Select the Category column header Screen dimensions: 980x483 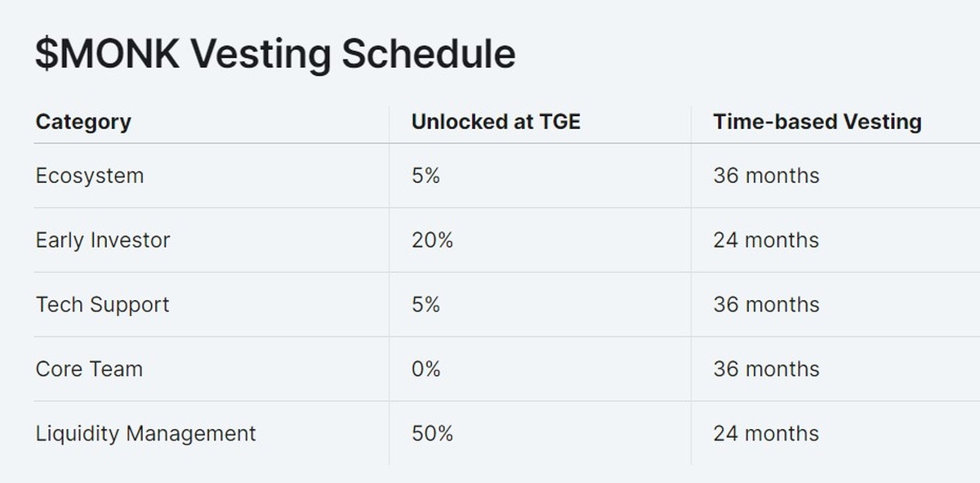[x=83, y=123]
